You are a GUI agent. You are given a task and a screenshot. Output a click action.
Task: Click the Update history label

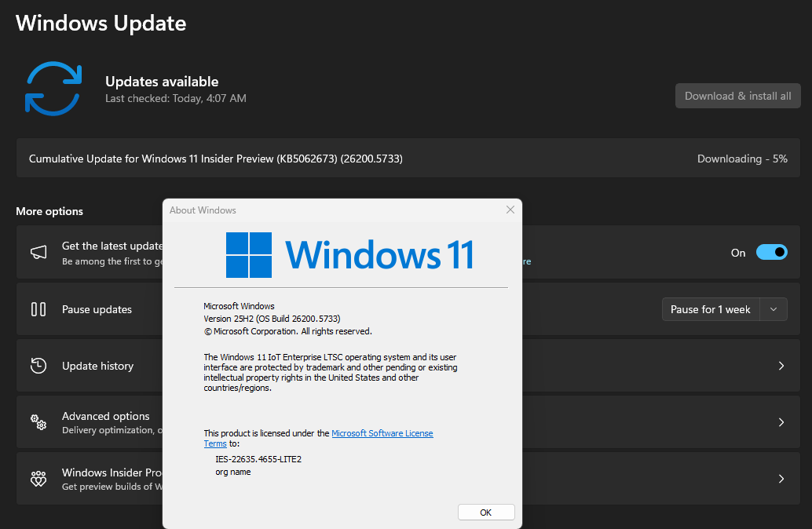coord(98,366)
